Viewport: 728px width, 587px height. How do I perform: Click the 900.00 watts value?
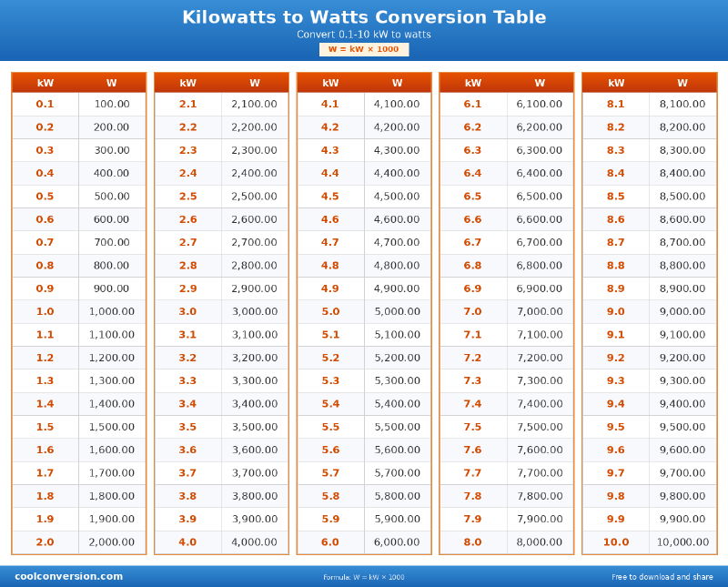(x=112, y=288)
